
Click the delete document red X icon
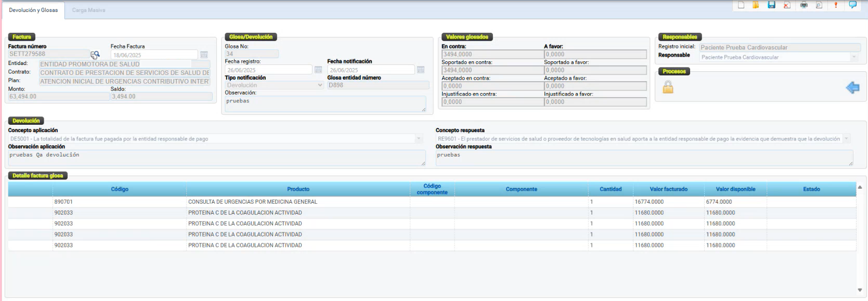[x=787, y=5]
